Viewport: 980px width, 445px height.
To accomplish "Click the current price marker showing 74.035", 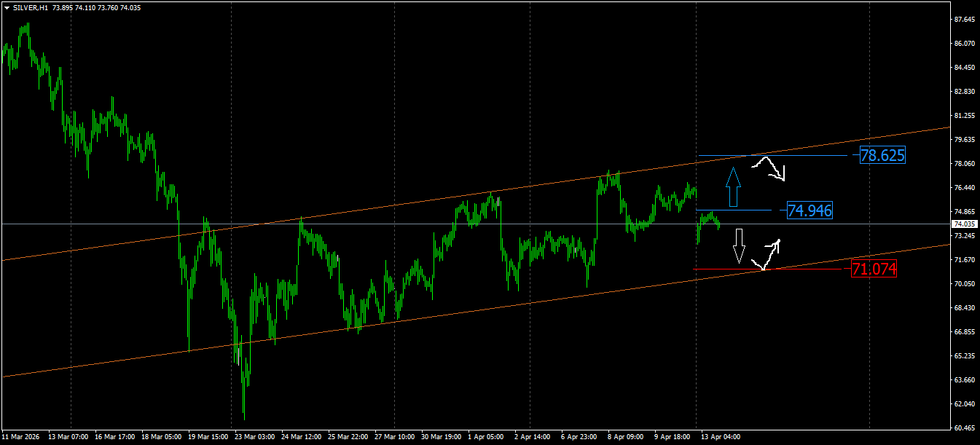I will 965,223.
